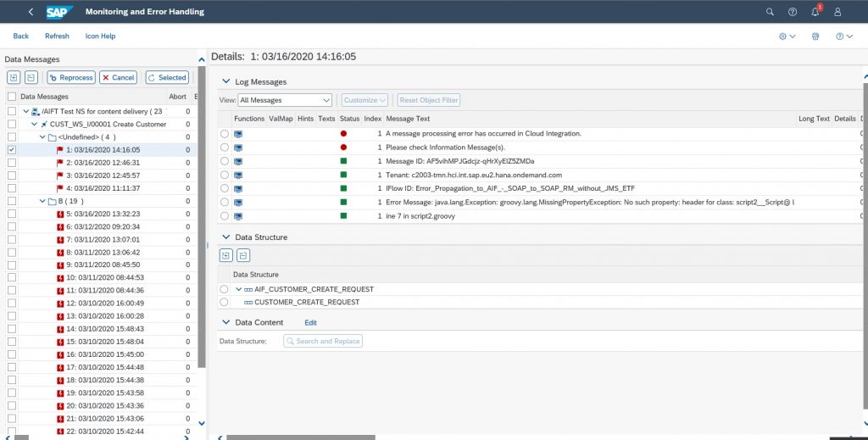Click the Status column header

click(349, 119)
